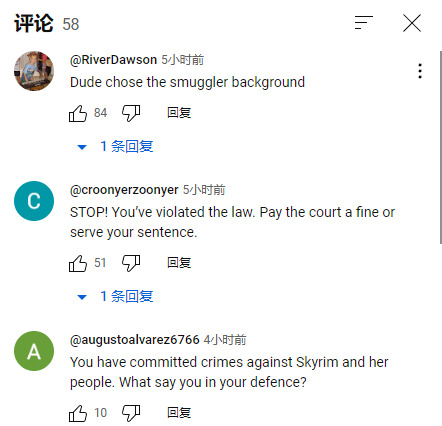Viewport: 442px width, 426px height.
Task: Dislike croonyerzoonyer's comment
Action: click(131, 263)
